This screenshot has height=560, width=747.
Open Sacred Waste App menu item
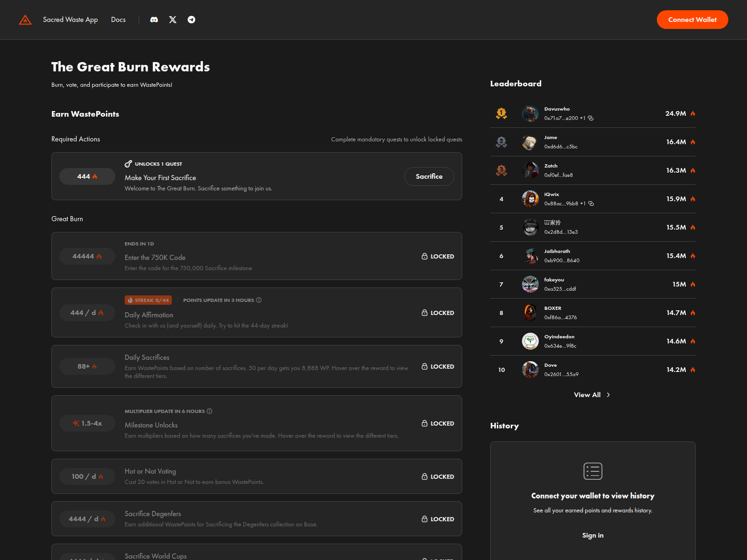tap(70, 20)
